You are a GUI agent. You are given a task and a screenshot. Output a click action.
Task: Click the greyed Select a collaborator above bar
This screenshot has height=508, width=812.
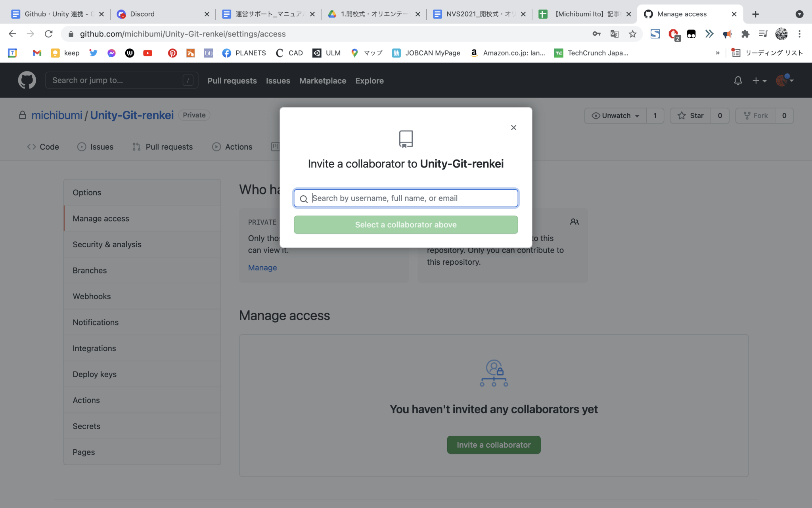405,224
